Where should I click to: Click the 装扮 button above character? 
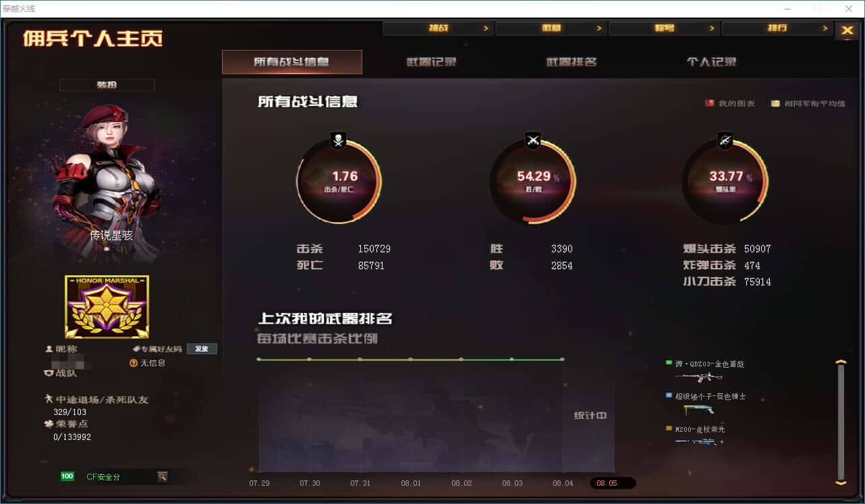point(107,85)
